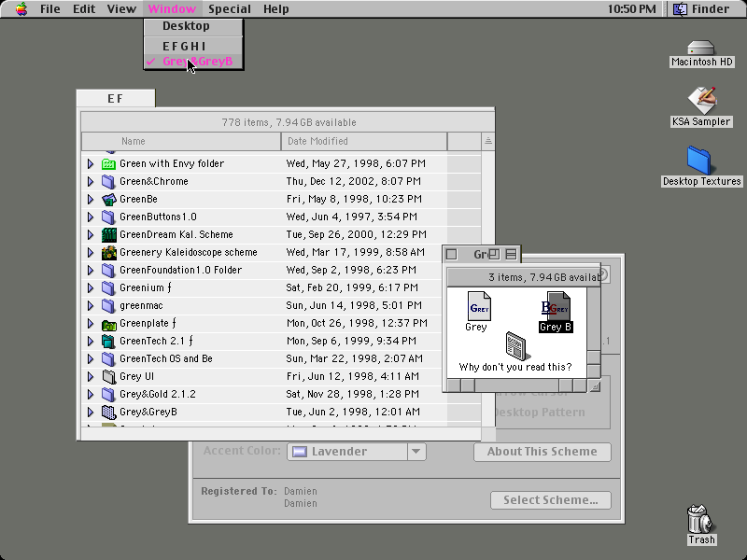Choose Grey&GreyB from the Window menu

[x=194, y=62]
